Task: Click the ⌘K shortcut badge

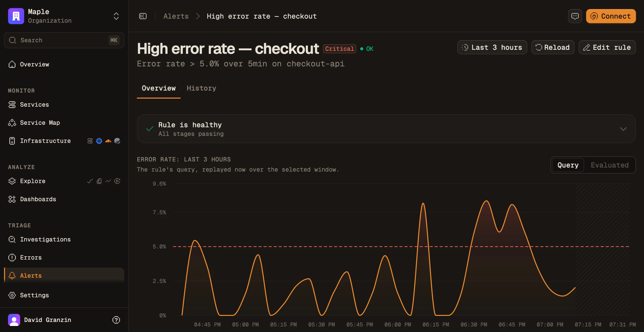Action: (114, 40)
